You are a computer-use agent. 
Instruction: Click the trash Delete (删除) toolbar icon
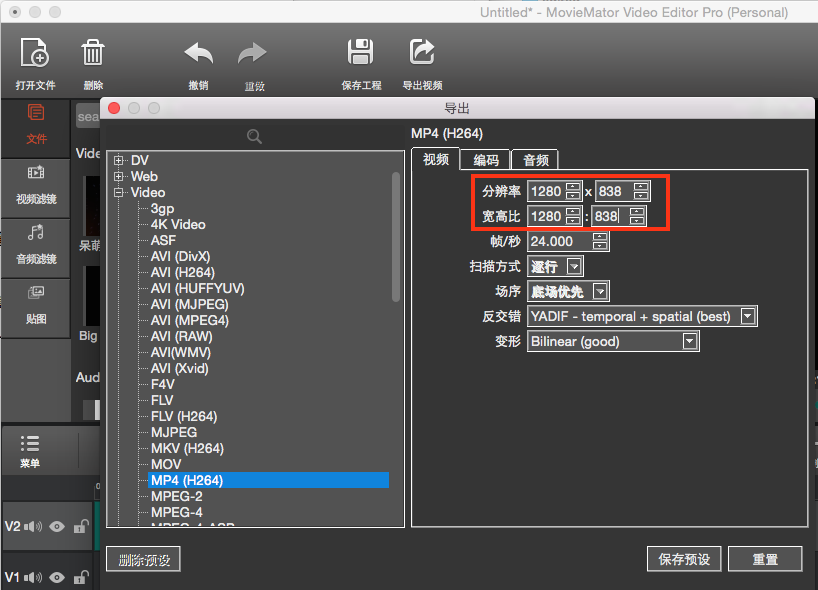click(x=93, y=52)
